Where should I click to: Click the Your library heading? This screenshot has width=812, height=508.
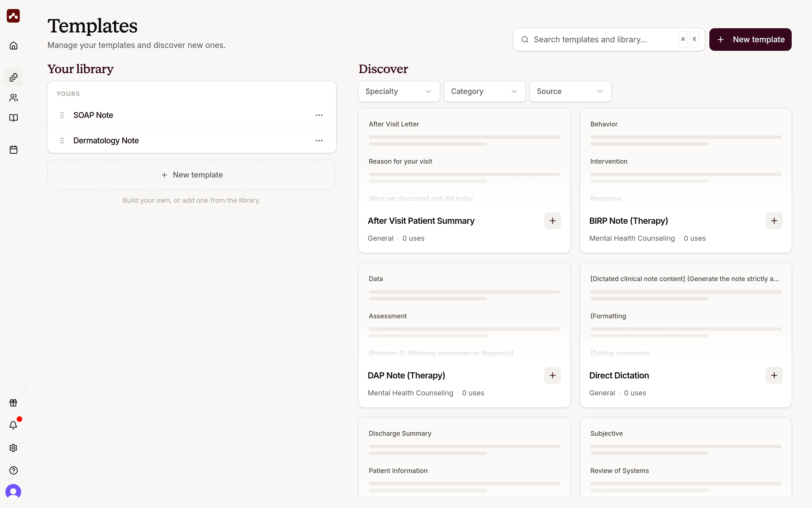81,69
